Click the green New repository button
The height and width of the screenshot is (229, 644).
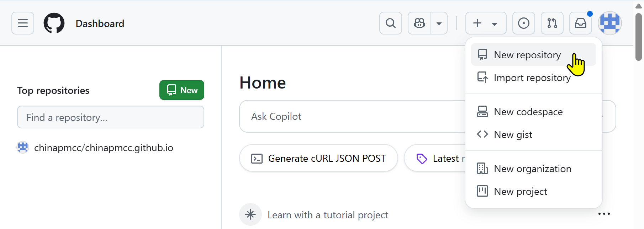pyautogui.click(x=181, y=90)
